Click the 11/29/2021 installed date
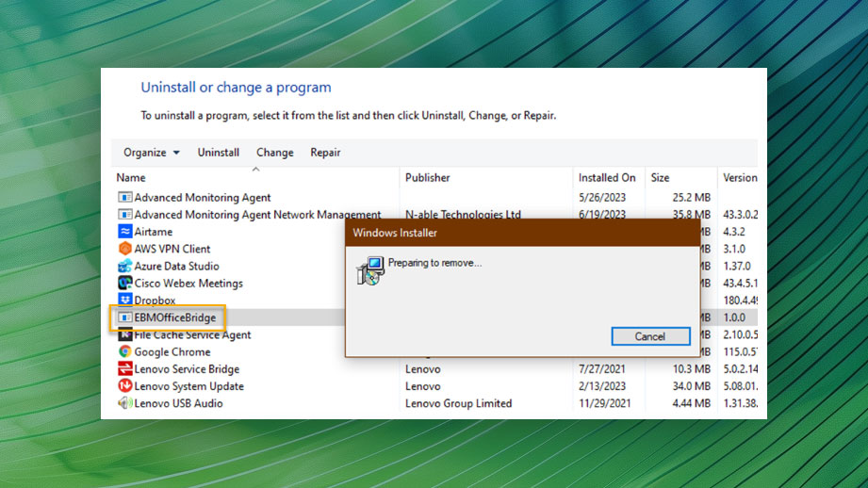The width and height of the screenshot is (868, 488). (604, 403)
